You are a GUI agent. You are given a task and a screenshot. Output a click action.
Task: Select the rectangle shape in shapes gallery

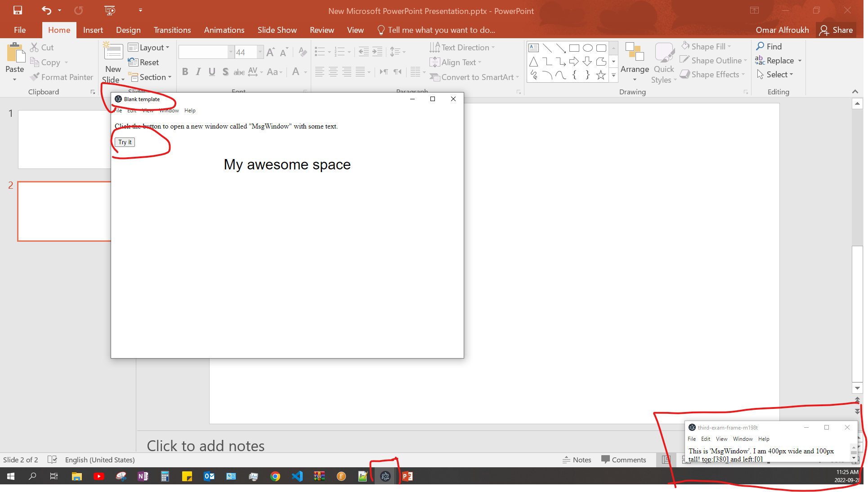[574, 48]
